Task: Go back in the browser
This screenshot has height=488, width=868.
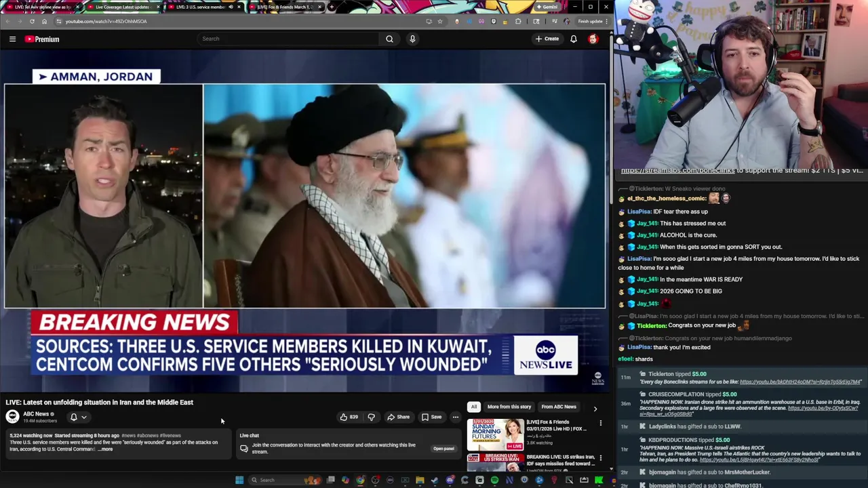Action: click(7, 21)
